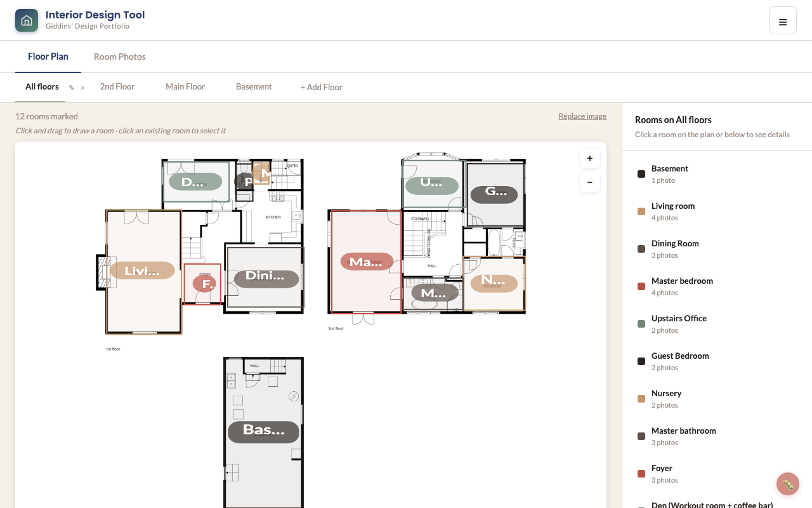Open Basement in the rooms list
Viewport: 812px width, 508px height.
click(717, 174)
